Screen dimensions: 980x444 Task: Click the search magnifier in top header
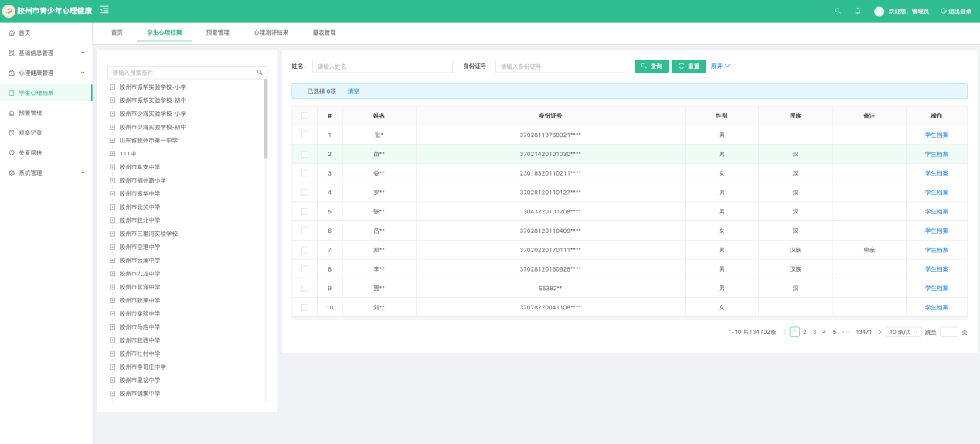point(838,11)
